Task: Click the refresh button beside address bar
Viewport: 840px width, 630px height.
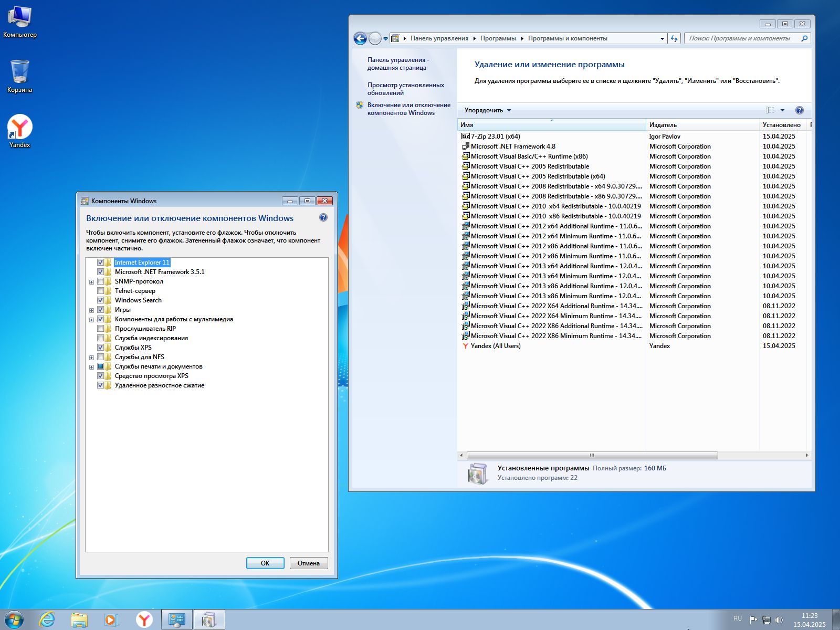Action: coord(674,38)
